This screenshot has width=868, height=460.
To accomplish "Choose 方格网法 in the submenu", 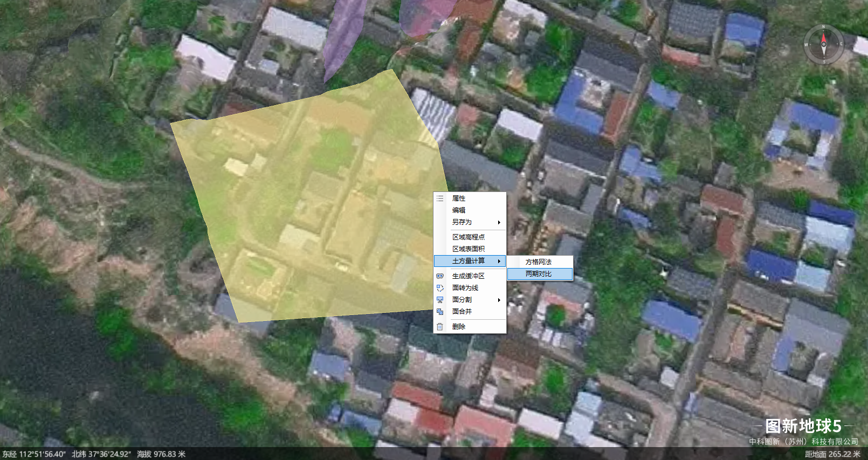I will [539, 262].
